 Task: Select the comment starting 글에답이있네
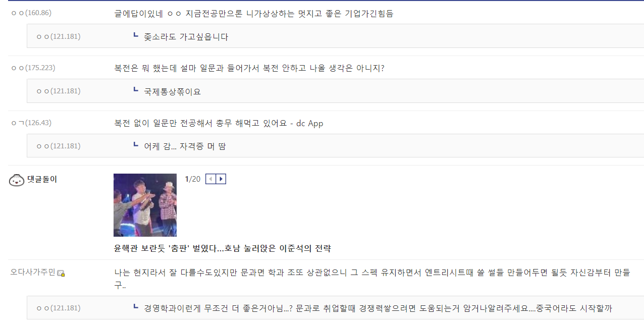pyautogui.click(x=254, y=14)
